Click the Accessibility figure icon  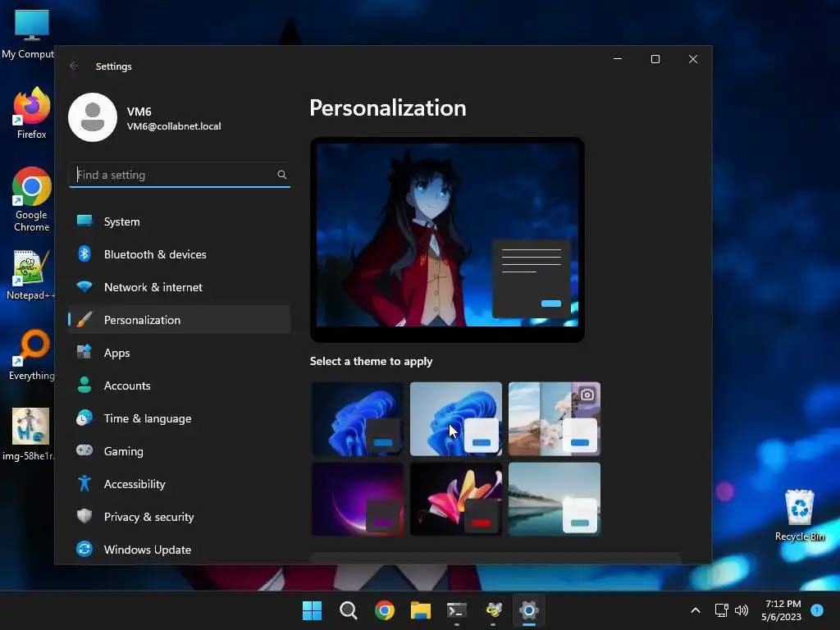(x=84, y=483)
